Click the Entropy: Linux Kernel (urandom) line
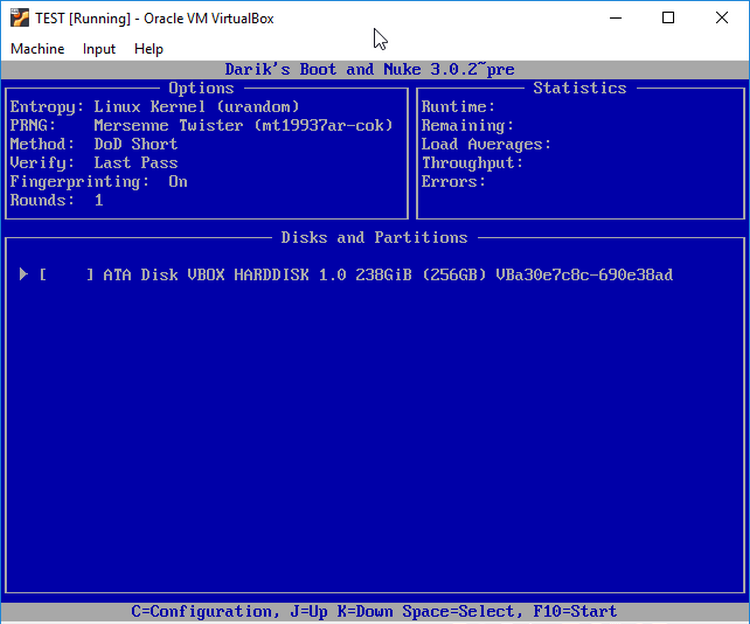This screenshot has width=750, height=624. (x=155, y=107)
